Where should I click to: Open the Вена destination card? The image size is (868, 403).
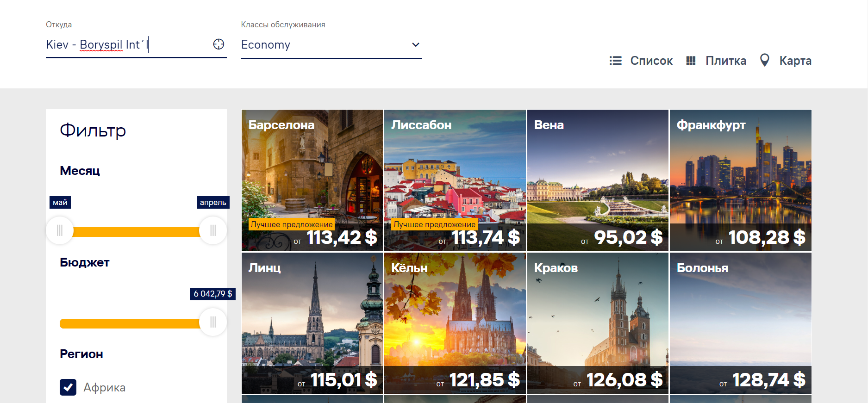point(598,180)
